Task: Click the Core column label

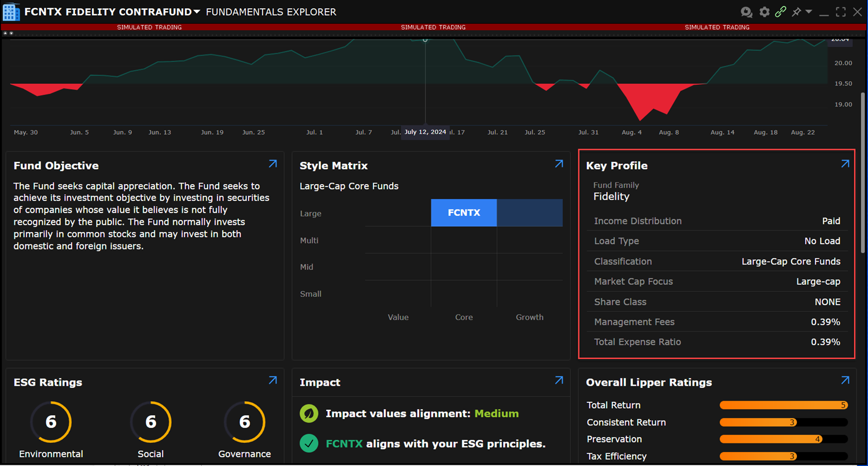Action: (464, 317)
